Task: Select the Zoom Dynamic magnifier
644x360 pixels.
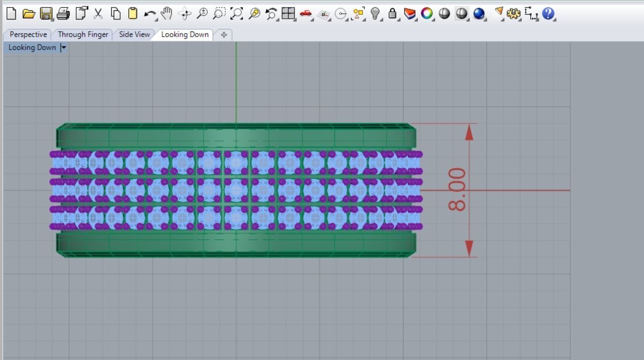Action: pos(202,14)
